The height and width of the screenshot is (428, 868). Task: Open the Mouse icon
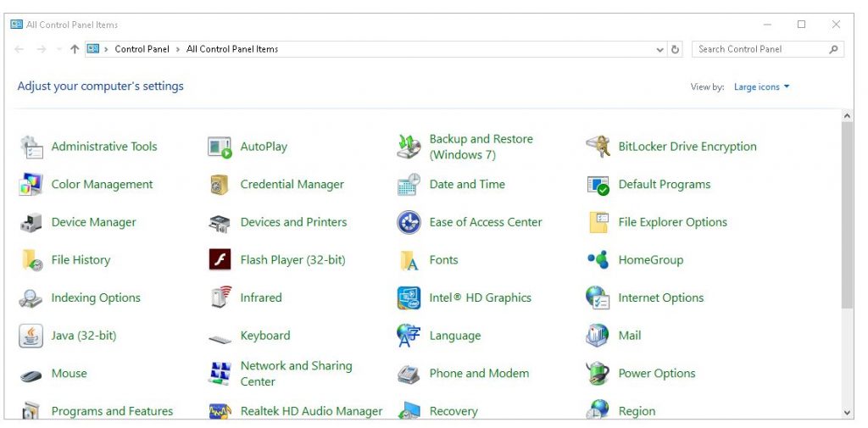click(x=31, y=376)
